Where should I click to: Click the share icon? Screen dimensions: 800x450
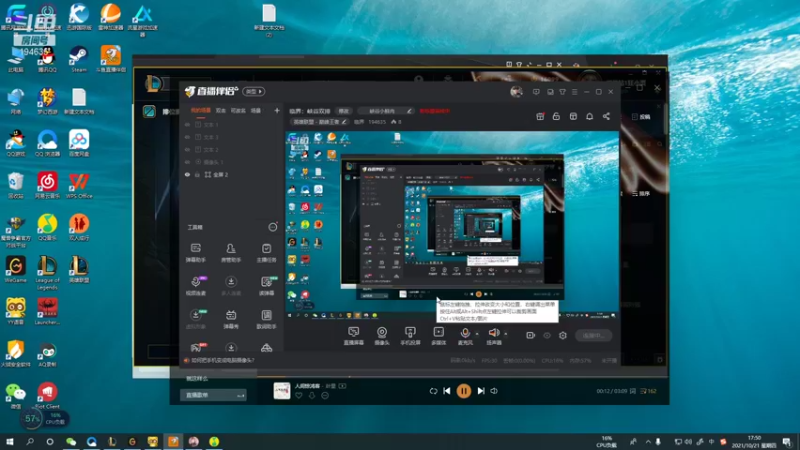pyautogui.click(x=606, y=116)
